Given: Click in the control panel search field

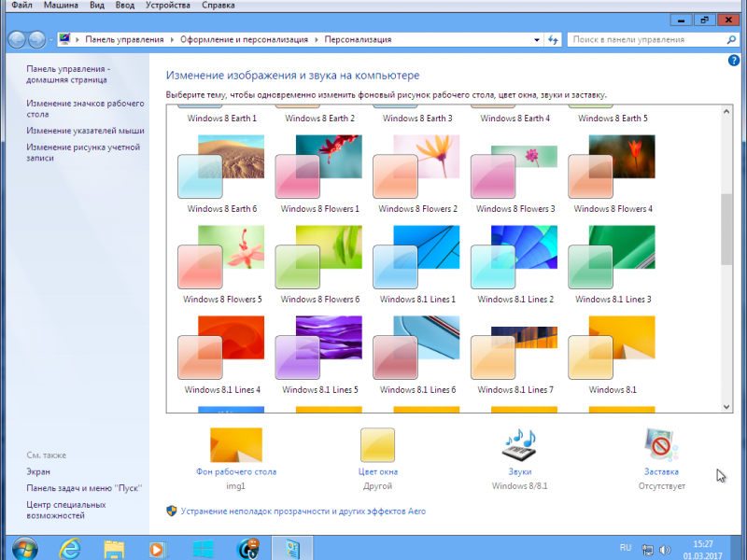Looking at the screenshot, I should pos(645,39).
